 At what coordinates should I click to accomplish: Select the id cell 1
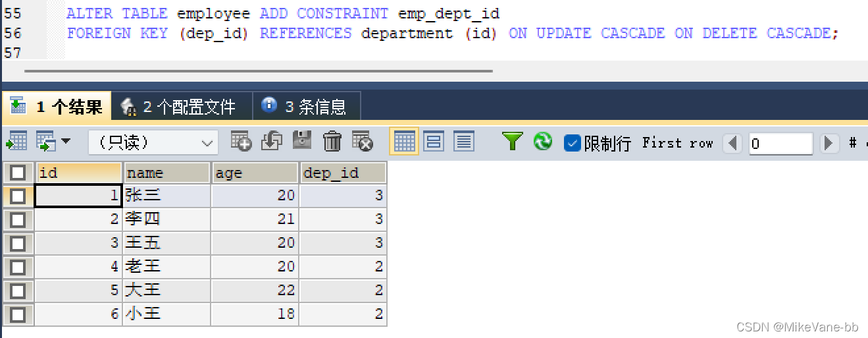[78, 196]
